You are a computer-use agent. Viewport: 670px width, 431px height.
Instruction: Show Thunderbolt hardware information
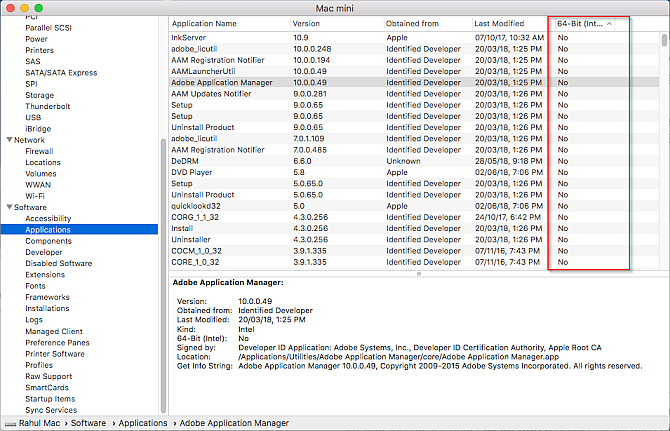pos(48,106)
